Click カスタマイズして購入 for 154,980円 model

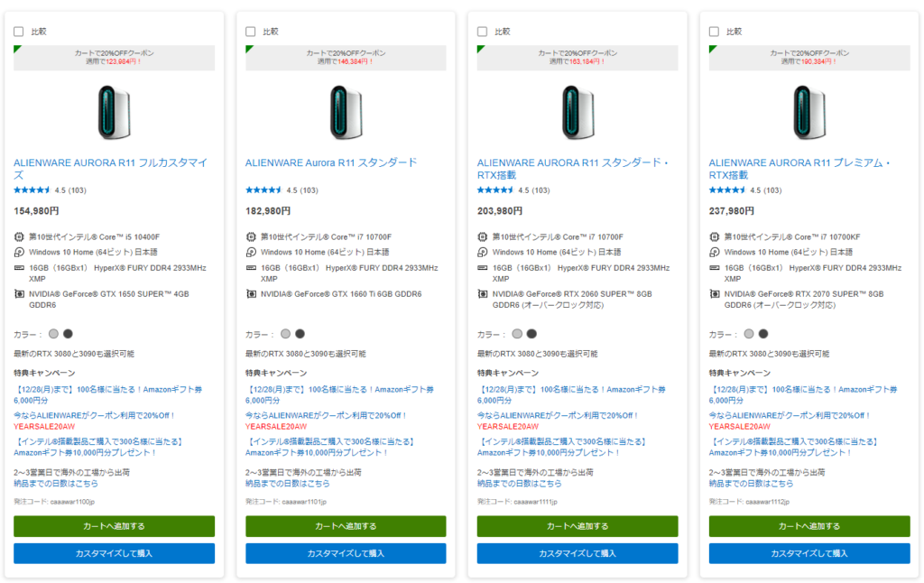114,553
